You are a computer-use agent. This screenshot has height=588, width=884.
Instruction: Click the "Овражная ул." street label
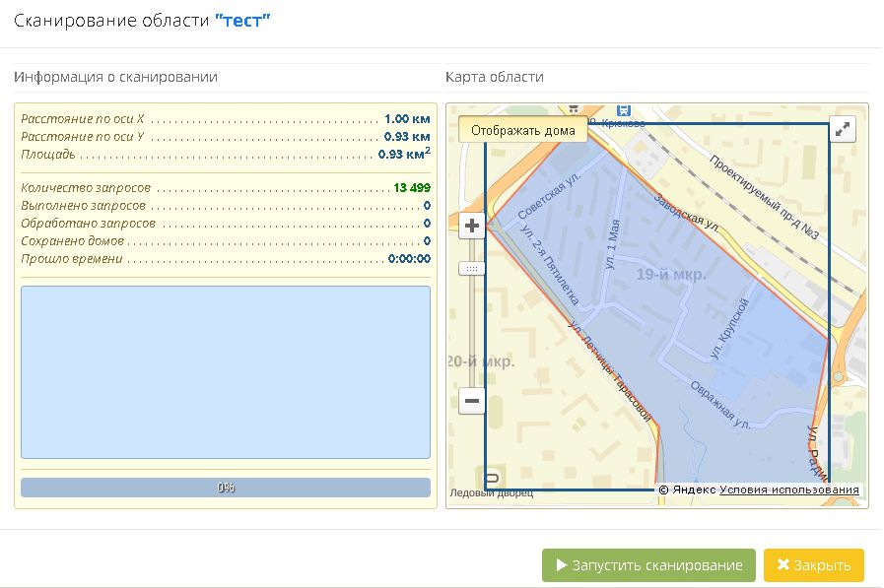coord(720,405)
